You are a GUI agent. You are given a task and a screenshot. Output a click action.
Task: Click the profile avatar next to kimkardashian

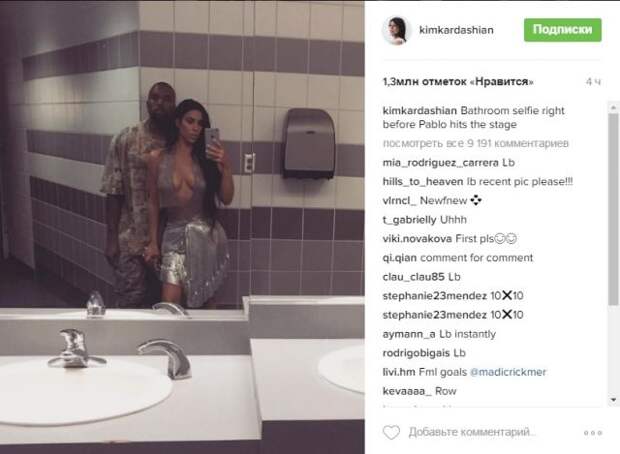click(x=395, y=30)
